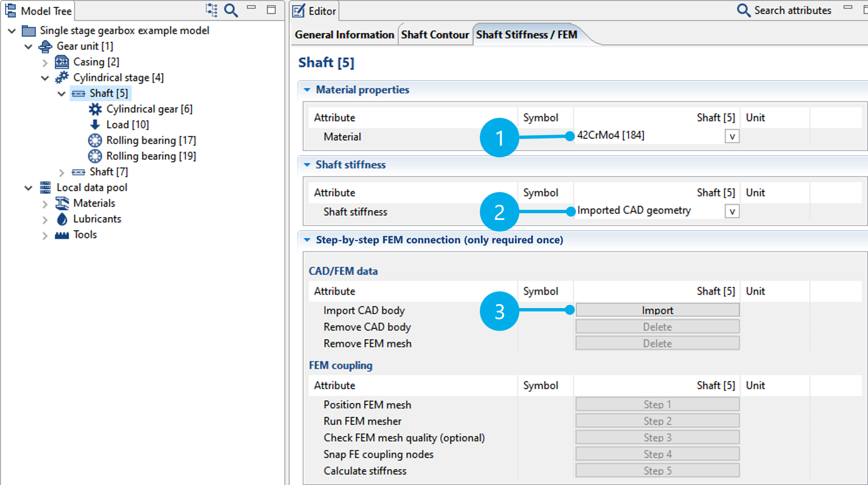The height and width of the screenshot is (485, 868).
Task: Select Casing [2] in the tree
Action: [x=96, y=62]
